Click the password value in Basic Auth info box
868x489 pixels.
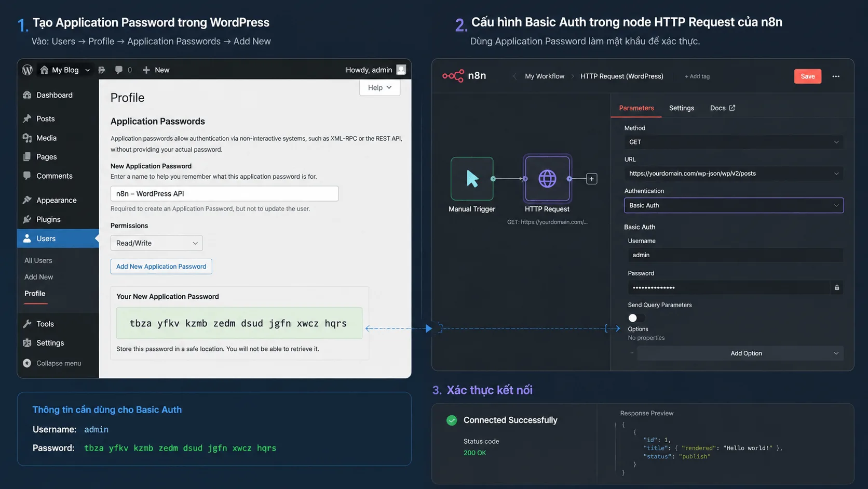(x=180, y=448)
